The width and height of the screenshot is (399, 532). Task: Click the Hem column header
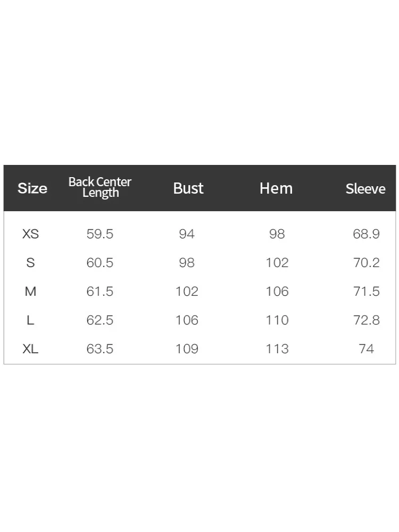coord(276,188)
